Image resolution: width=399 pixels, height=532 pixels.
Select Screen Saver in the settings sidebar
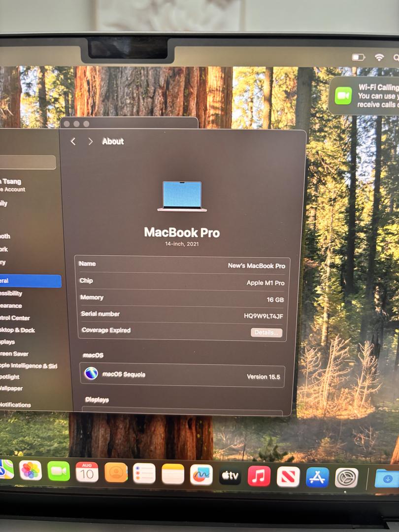point(14,354)
